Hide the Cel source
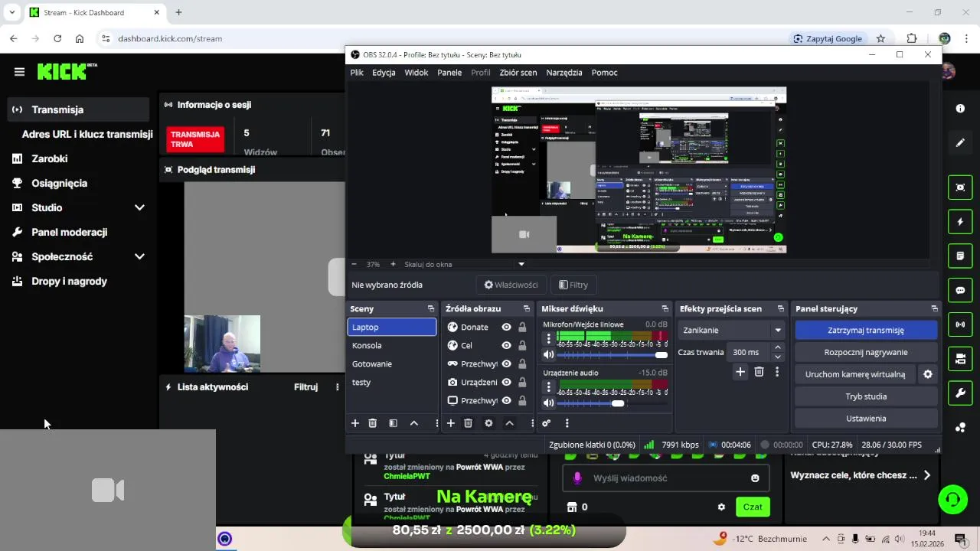 [506, 345]
